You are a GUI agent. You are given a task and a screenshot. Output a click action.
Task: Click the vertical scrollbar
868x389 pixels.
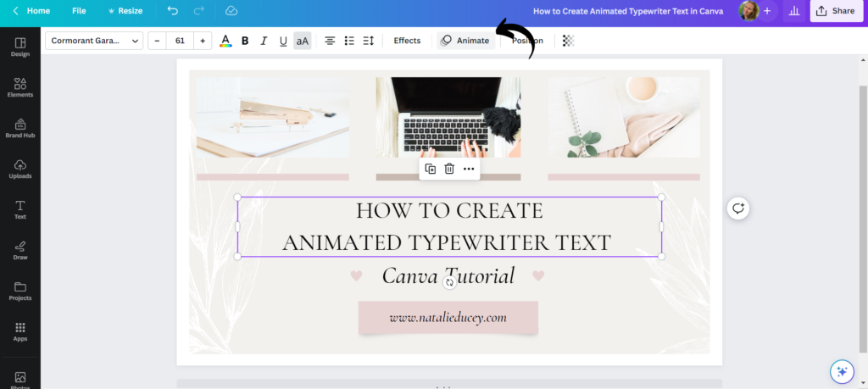click(x=862, y=219)
